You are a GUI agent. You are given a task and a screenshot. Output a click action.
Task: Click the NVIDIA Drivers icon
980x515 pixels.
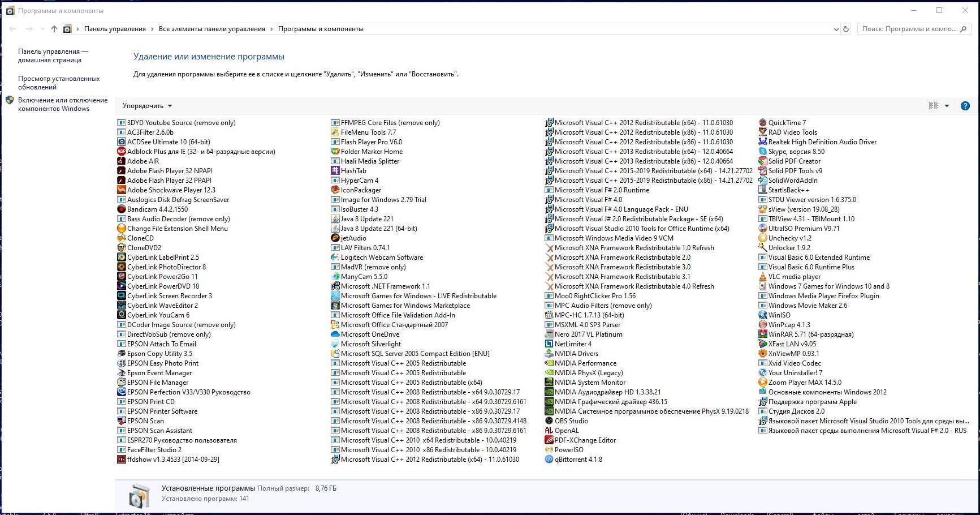coord(549,354)
